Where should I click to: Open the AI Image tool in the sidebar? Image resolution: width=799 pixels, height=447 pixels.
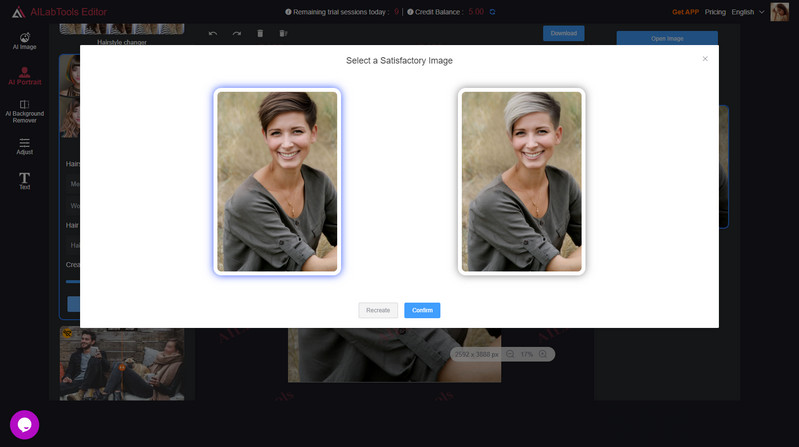click(24, 41)
